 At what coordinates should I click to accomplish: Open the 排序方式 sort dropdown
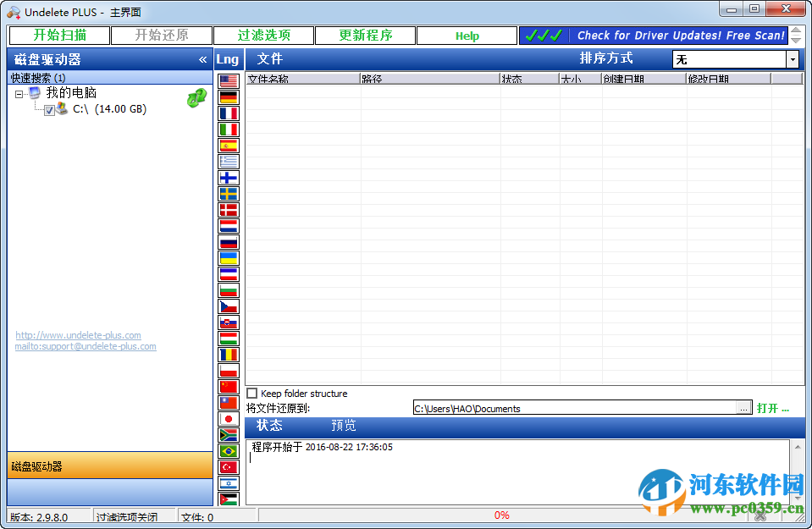pyautogui.click(x=793, y=58)
